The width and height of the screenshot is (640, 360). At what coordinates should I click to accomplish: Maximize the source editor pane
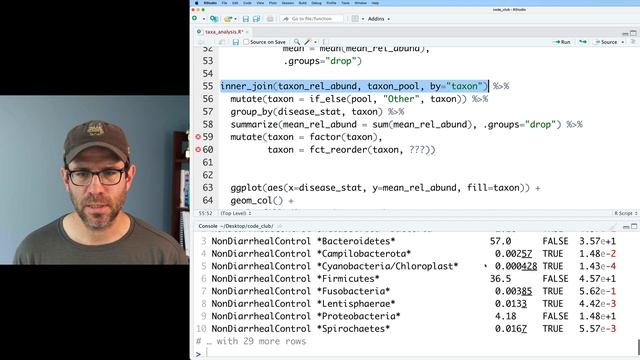(x=633, y=33)
